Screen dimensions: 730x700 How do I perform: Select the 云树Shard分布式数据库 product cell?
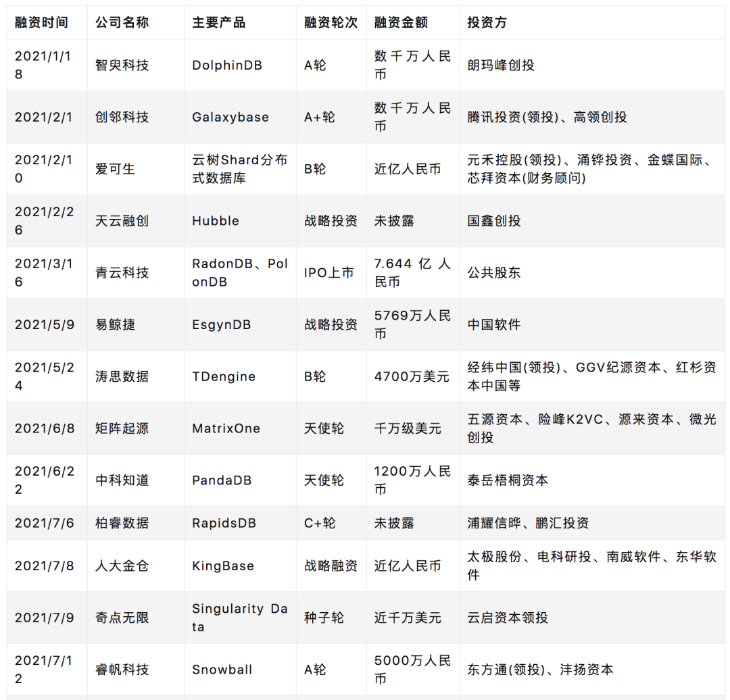pyautogui.click(x=240, y=169)
